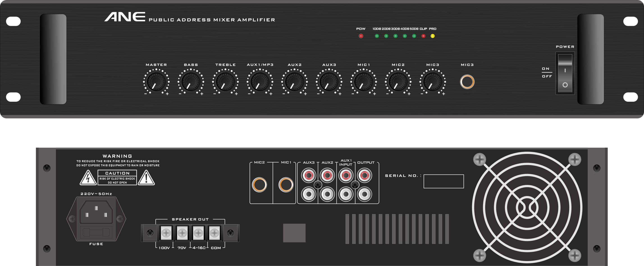
Task: Click the 100V speaker out terminal screw
Action: point(166,233)
